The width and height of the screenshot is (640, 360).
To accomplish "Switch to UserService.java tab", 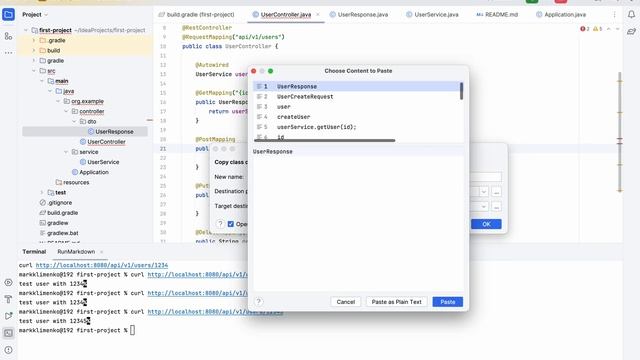I will pyautogui.click(x=432, y=15).
